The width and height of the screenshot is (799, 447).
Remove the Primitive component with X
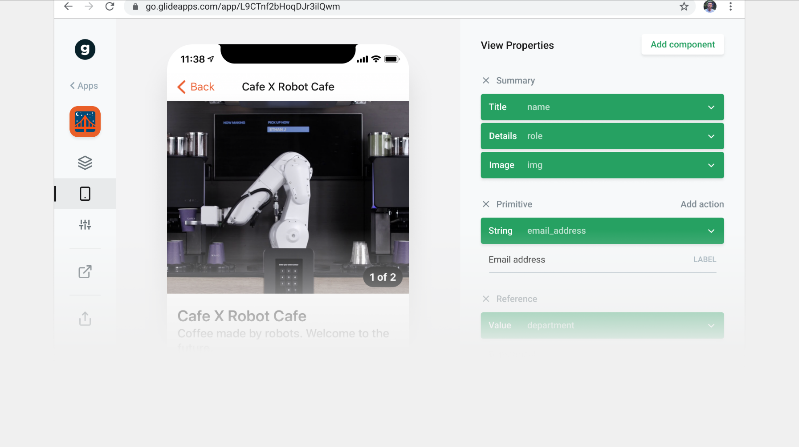tap(486, 204)
